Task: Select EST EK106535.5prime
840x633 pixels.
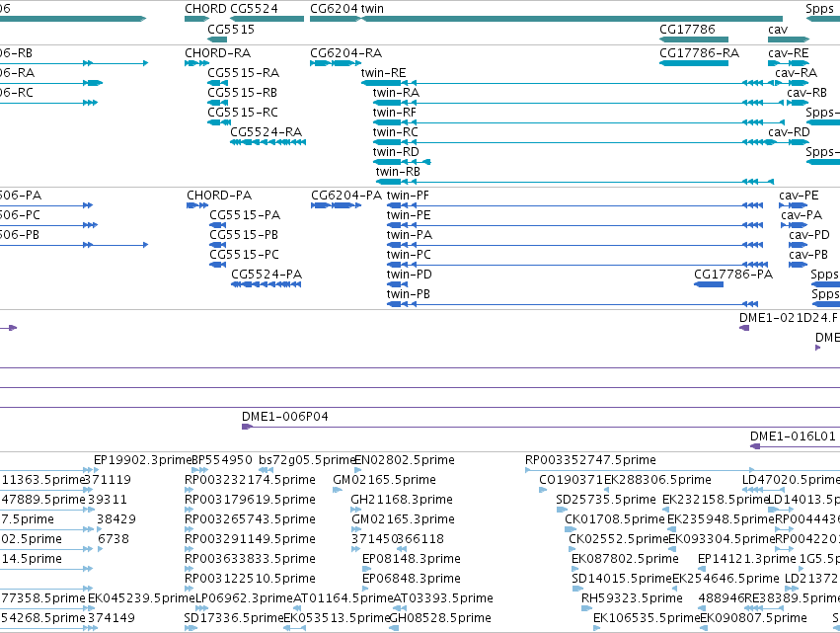Action: pyautogui.click(x=647, y=618)
